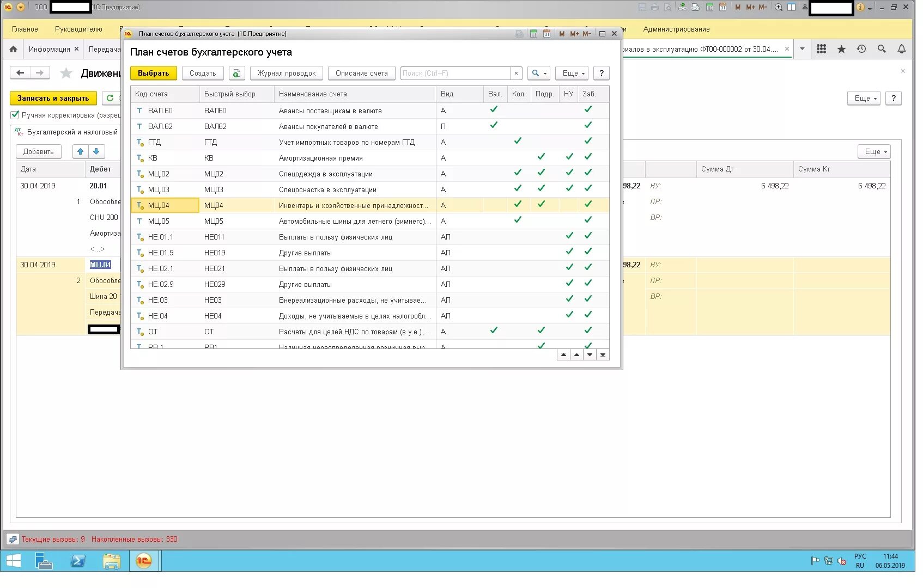Click НУ checkmark in НЕ.01.1 row

[569, 236]
